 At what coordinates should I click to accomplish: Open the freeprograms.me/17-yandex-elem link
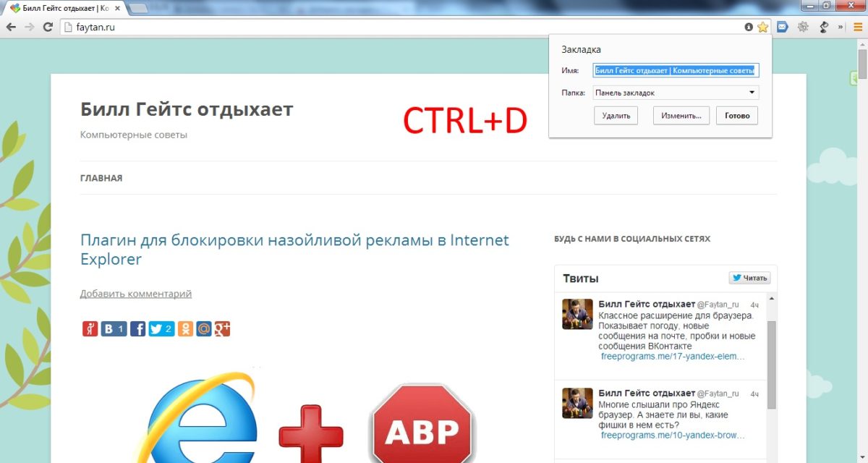pyautogui.click(x=673, y=357)
